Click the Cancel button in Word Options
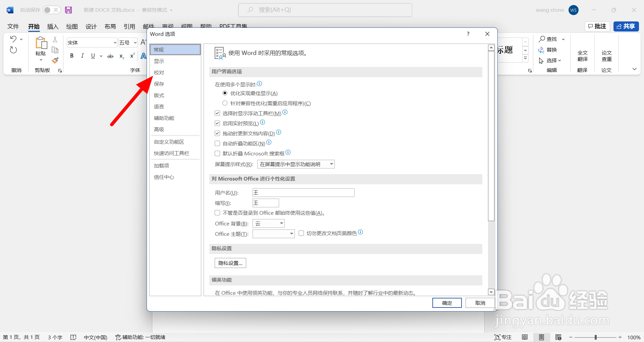 click(x=480, y=303)
